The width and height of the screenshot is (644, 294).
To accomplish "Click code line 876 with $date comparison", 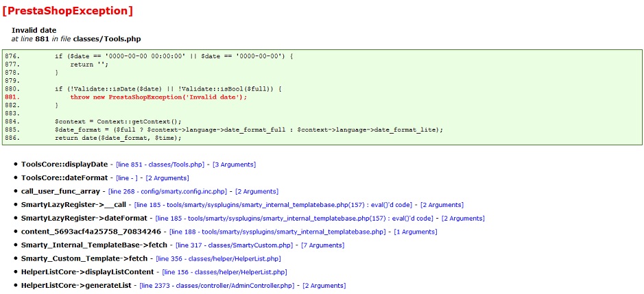I will [174, 56].
